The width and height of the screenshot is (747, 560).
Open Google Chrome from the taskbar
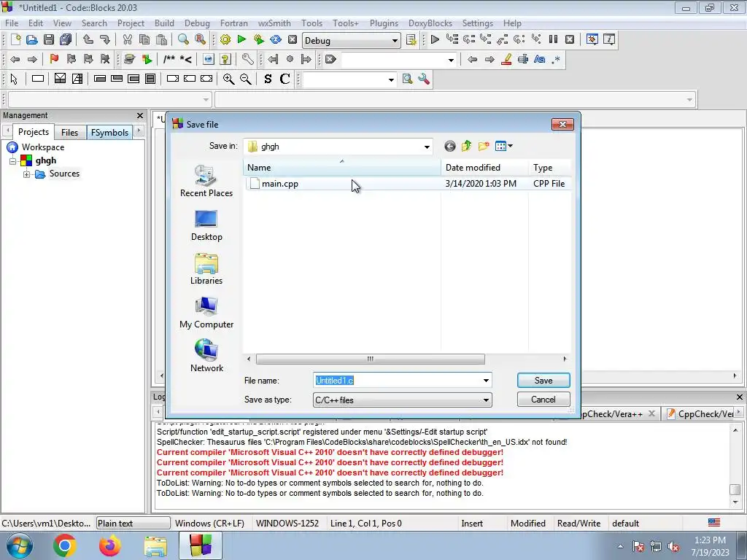65,545
